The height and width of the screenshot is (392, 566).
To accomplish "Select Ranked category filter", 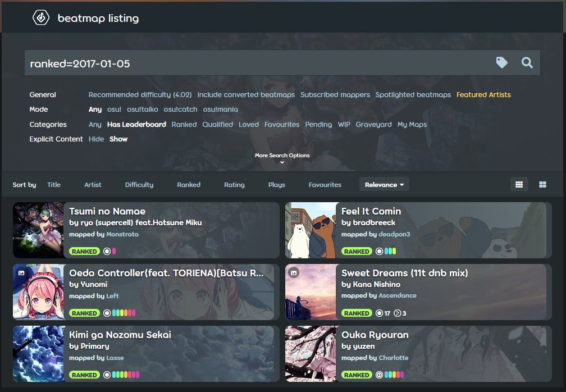I will 184,125.
